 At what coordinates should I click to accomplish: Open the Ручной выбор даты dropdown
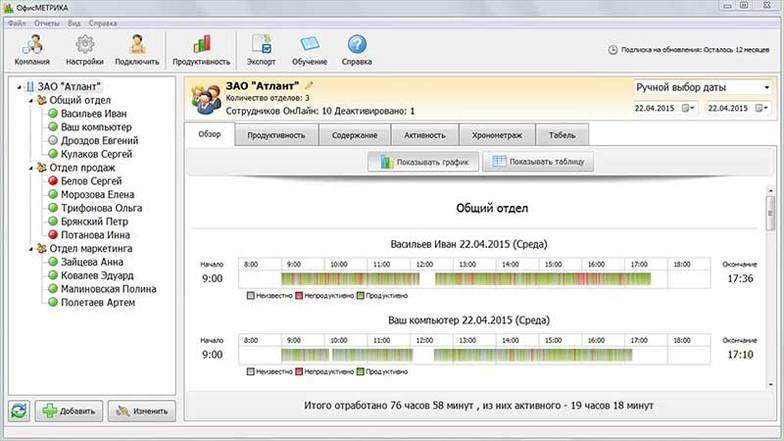702,88
